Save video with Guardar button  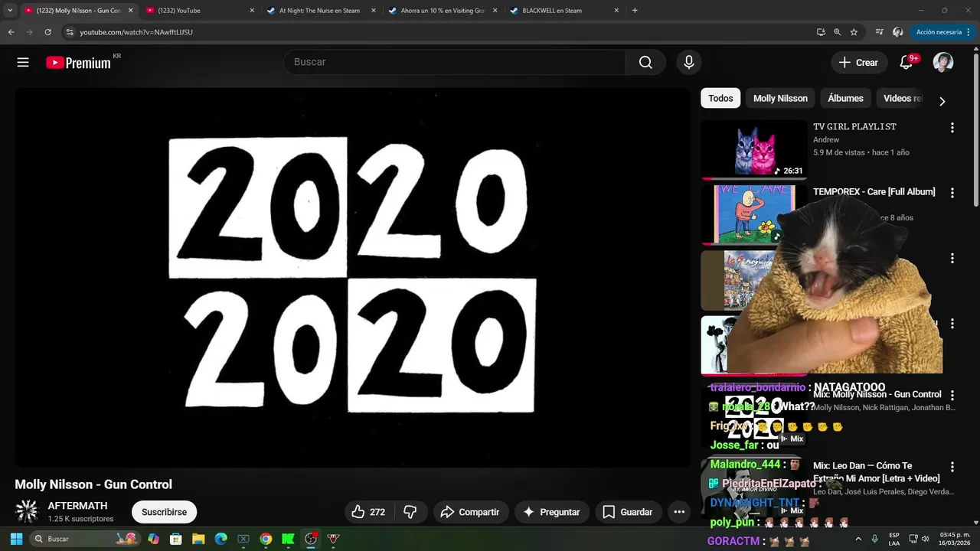pos(627,512)
